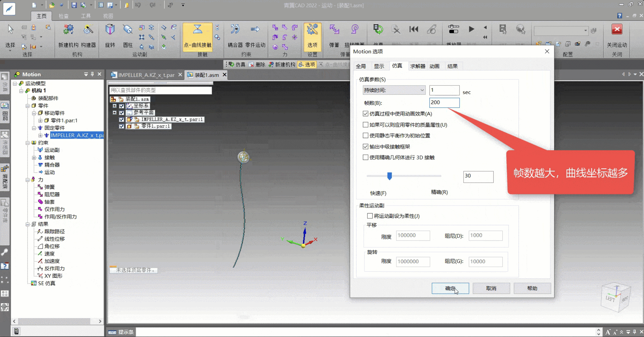Select the 弹簧 spring tool

tap(334, 29)
